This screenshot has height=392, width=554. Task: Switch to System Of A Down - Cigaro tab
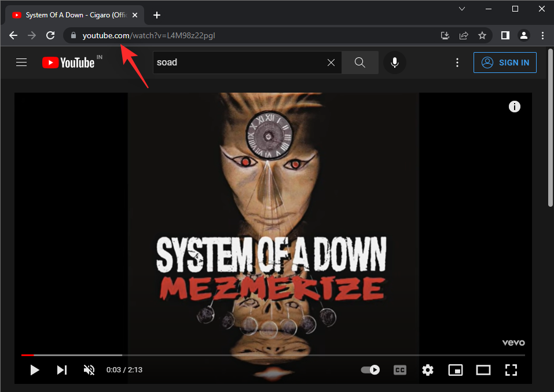pos(75,15)
